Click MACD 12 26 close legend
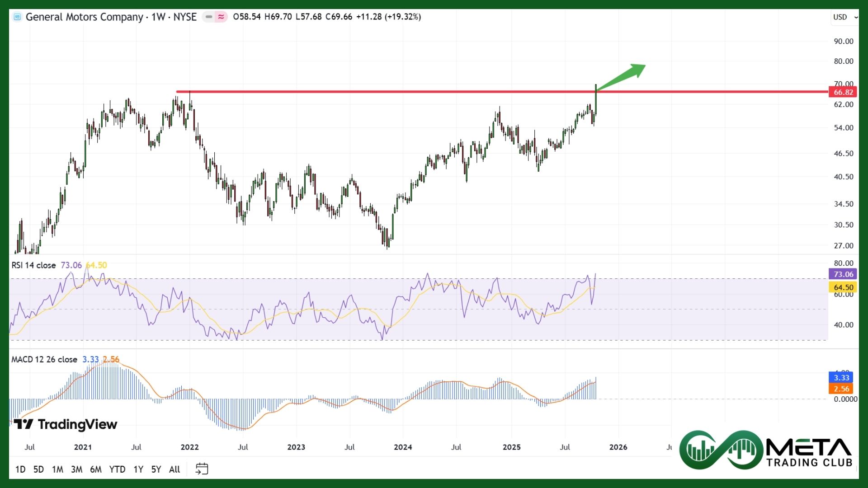Image resolution: width=868 pixels, height=488 pixels. pos(44,360)
